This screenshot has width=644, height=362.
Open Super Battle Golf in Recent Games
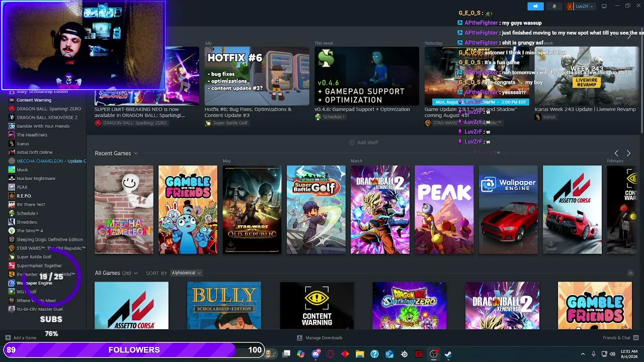(x=316, y=210)
